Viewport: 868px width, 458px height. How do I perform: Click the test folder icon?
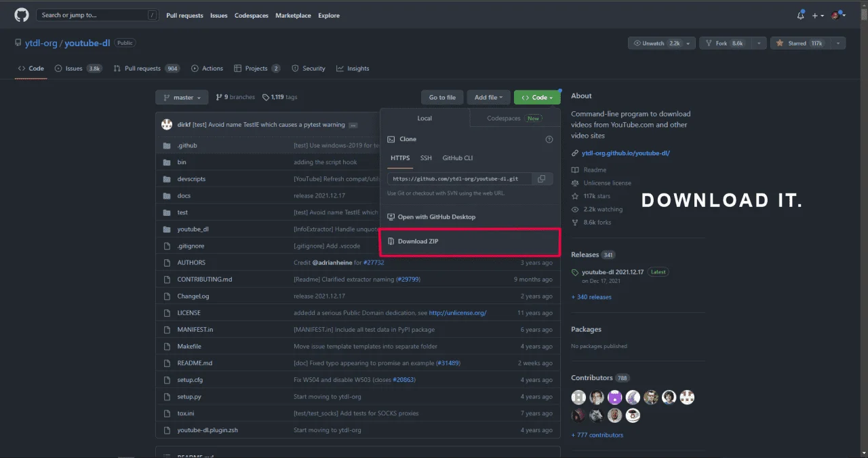166,212
